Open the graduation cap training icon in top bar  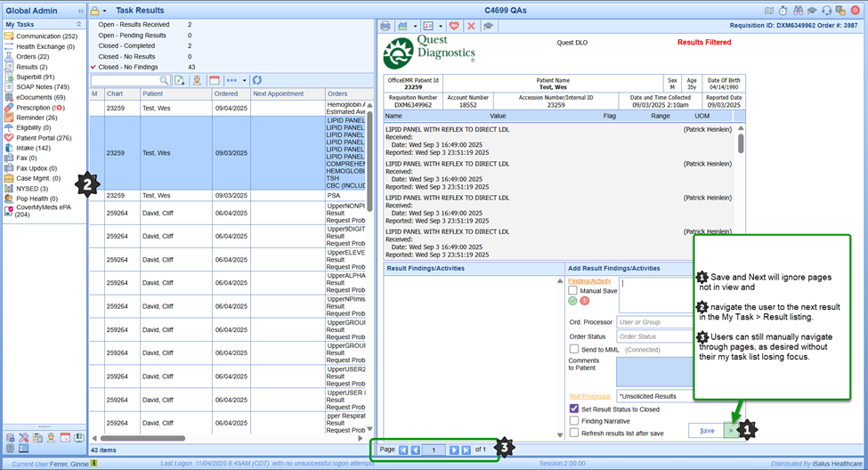coord(812,11)
